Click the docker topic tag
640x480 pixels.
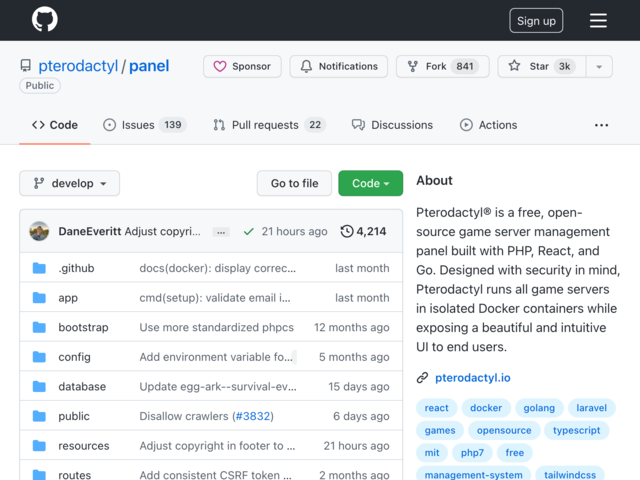point(486,408)
